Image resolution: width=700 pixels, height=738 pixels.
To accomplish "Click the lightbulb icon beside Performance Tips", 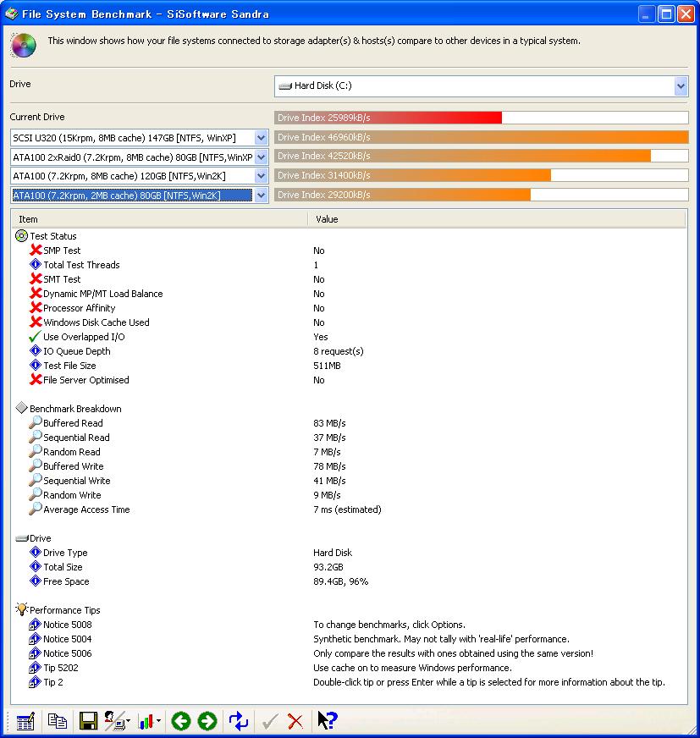I will 22,609.
